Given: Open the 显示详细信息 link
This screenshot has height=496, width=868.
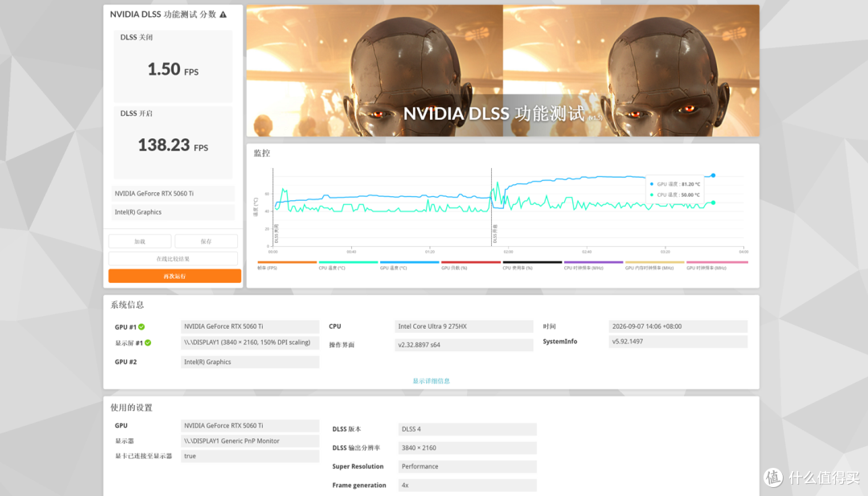Looking at the screenshot, I should point(432,381).
